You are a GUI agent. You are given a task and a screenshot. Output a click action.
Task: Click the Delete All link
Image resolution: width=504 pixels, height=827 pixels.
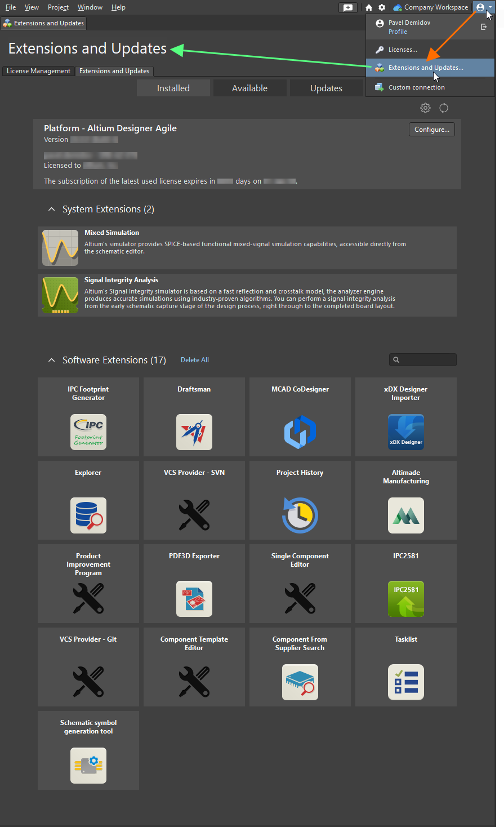pyautogui.click(x=194, y=359)
